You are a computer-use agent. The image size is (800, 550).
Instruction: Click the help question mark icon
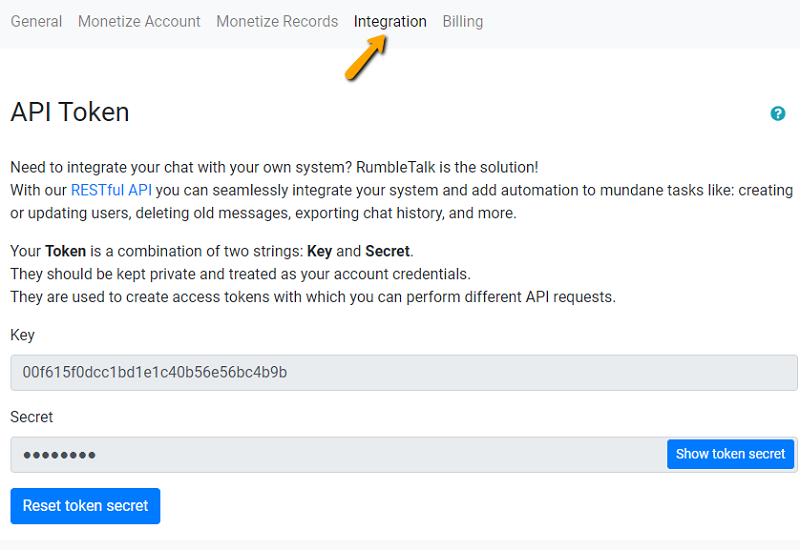click(778, 114)
